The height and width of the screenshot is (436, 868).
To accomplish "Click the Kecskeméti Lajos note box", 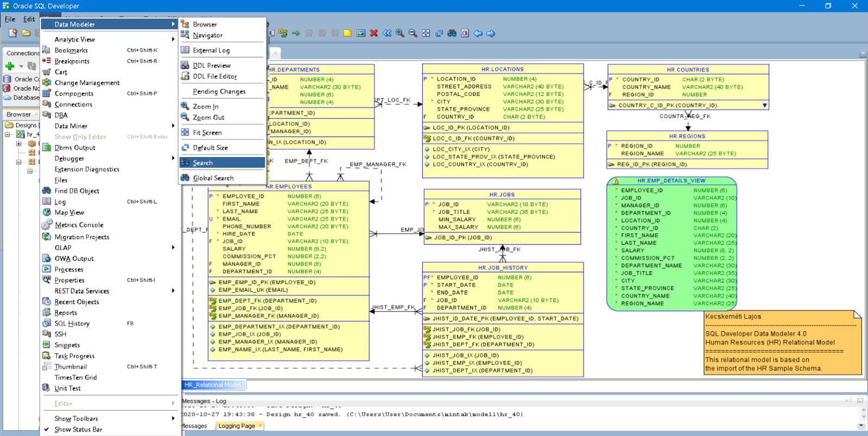I will click(783, 343).
